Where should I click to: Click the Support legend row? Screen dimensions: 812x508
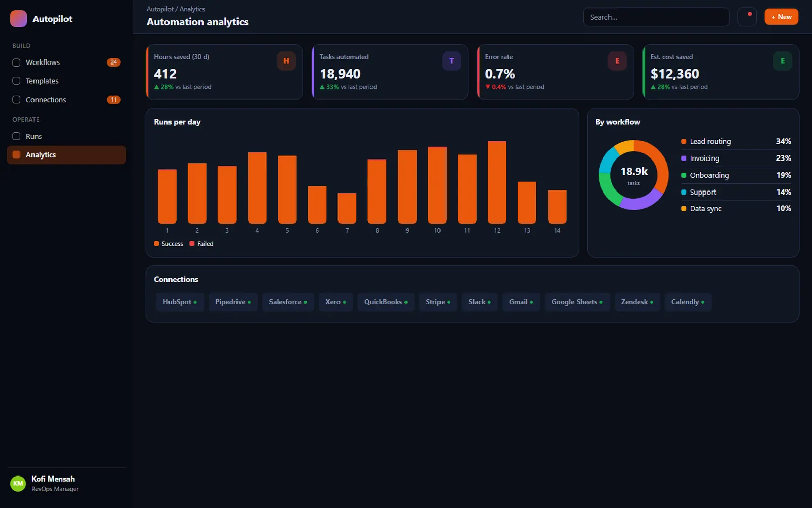pos(736,192)
